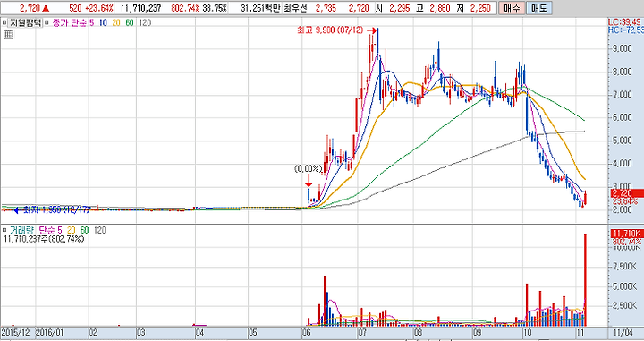Click the 5,000 price axis label
This screenshot has width=644, height=341.
623,141
